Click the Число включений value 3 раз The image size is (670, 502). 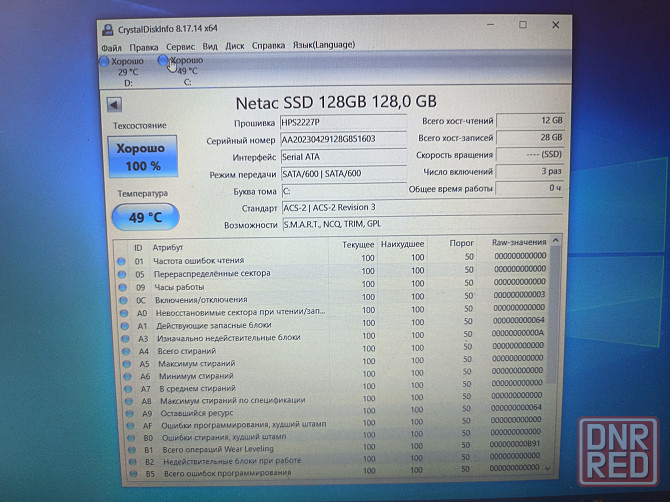pos(530,171)
